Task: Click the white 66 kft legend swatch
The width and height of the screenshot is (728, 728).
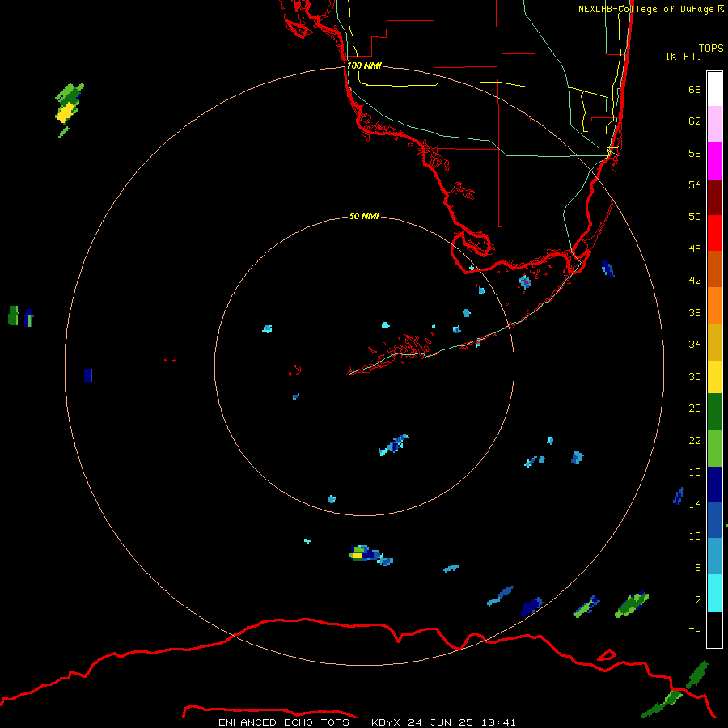Action: click(x=714, y=89)
